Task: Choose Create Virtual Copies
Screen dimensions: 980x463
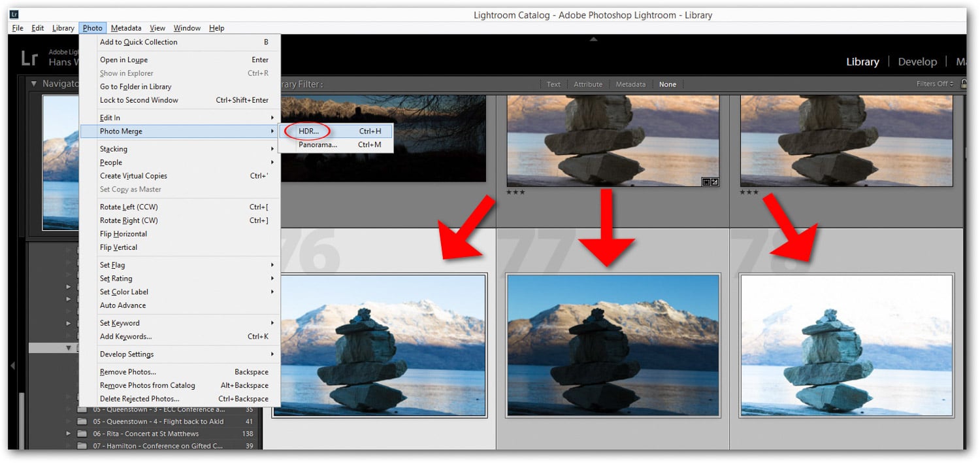Action: click(x=180, y=176)
